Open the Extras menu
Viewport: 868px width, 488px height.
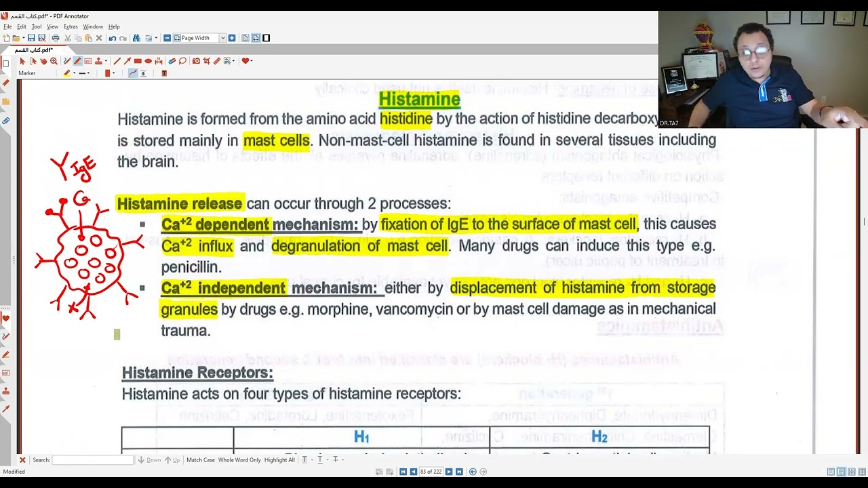[71, 26]
